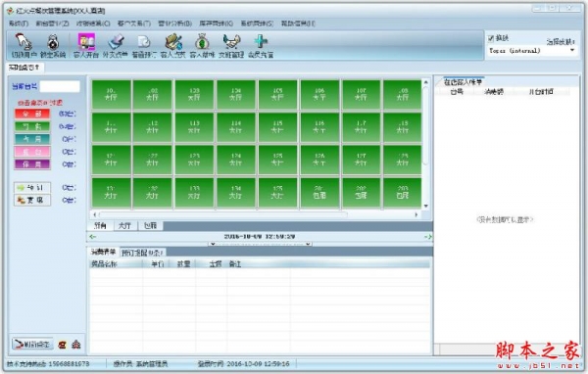Open the inventory management (K) menu
The image size is (588, 374).
click(x=216, y=23)
